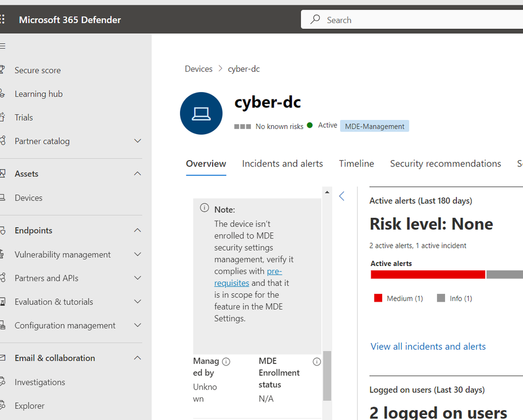Open Explorer in sidebar
523x420 pixels.
29,406
